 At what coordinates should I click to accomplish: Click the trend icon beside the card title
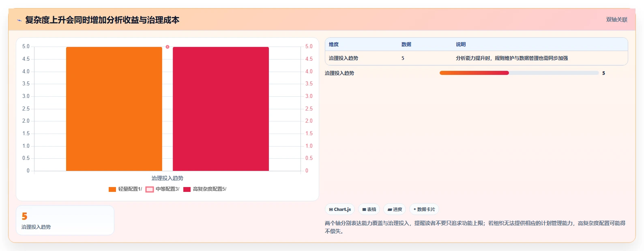19,20
